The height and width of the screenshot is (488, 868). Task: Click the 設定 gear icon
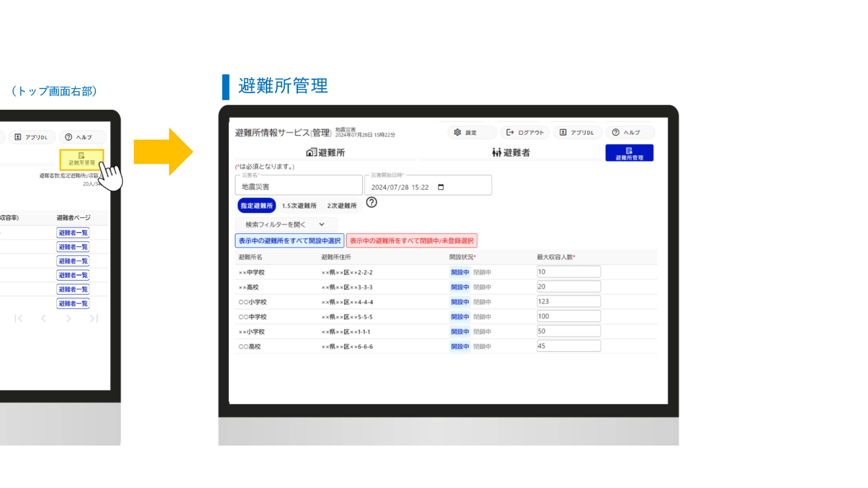coord(457,132)
